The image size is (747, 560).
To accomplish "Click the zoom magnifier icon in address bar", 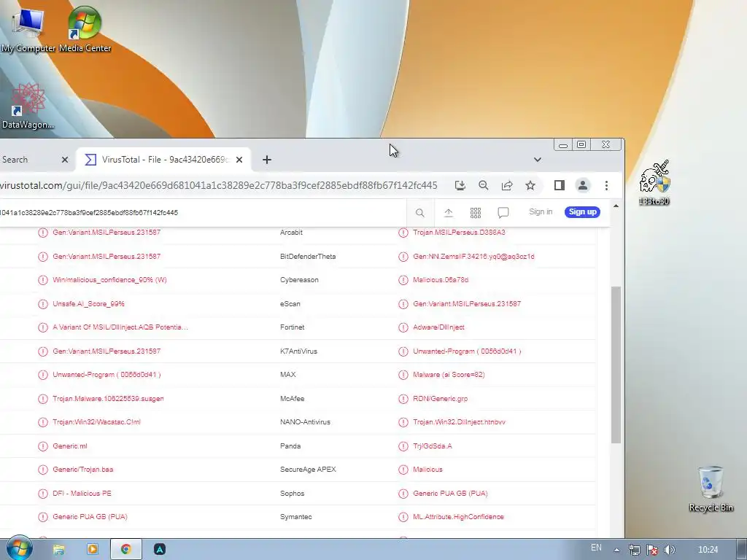I will [483, 185].
